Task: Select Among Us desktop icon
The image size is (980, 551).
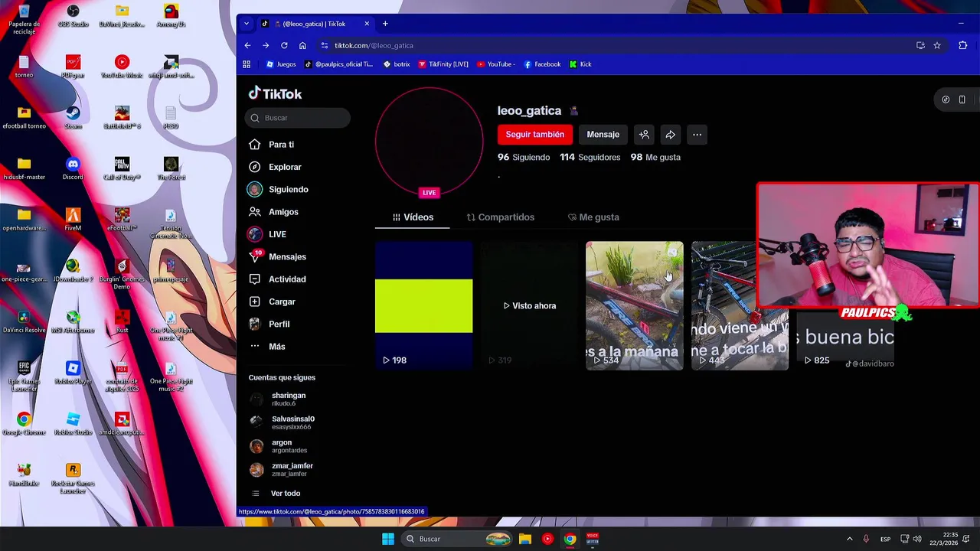Action: point(171,16)
